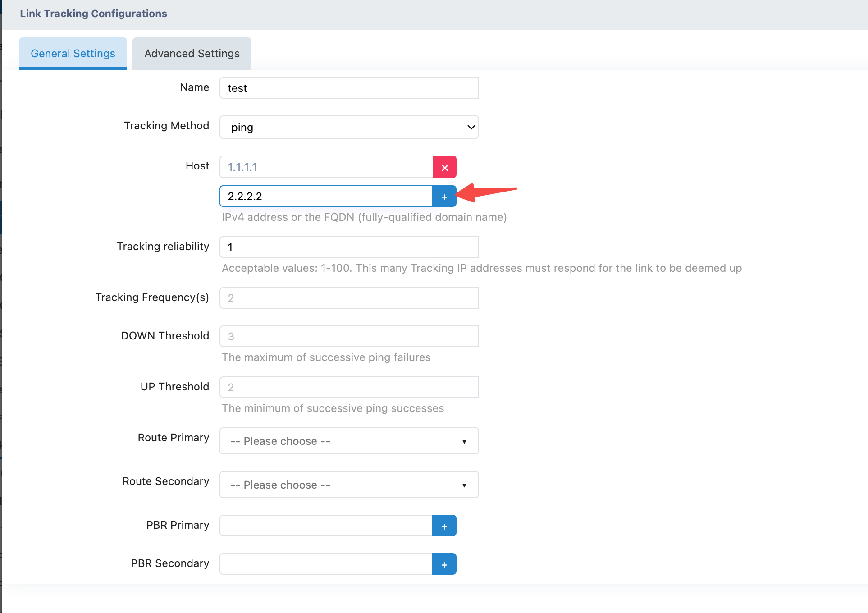Click the PBR Primary text field
This screenshot has height=613, width=868.
pyautogui.click(x=326, y=526)
